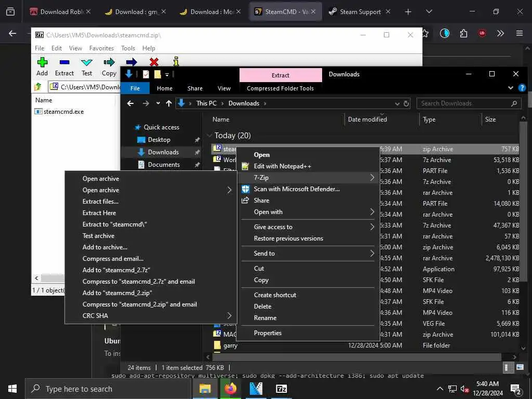The image size is (532, 399).
Task: Open the Share tab in Explorer ribbon
Action: pyautogui.click(x=195, y=88)
